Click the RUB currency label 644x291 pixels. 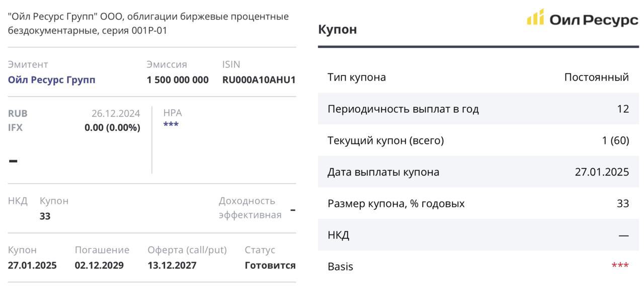(18, 113)
